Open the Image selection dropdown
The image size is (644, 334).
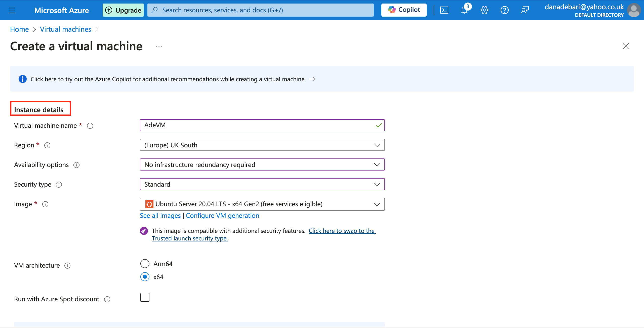pos(262,204)
